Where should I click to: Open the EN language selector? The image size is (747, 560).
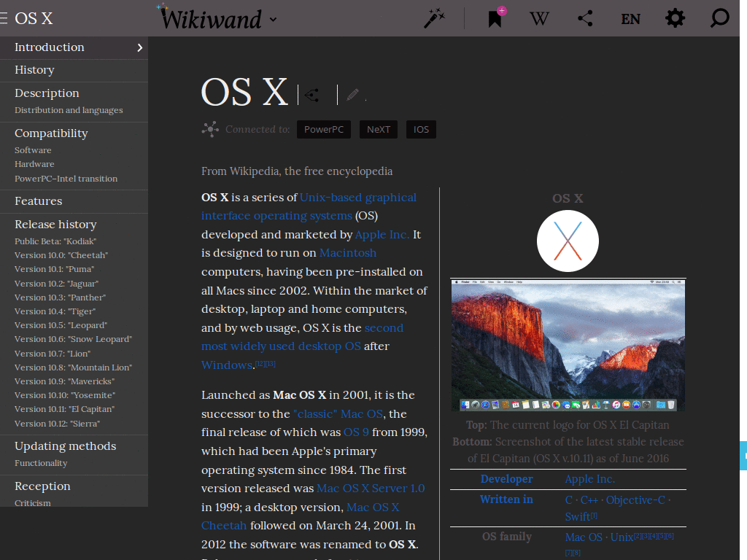[x=630, y=17]
